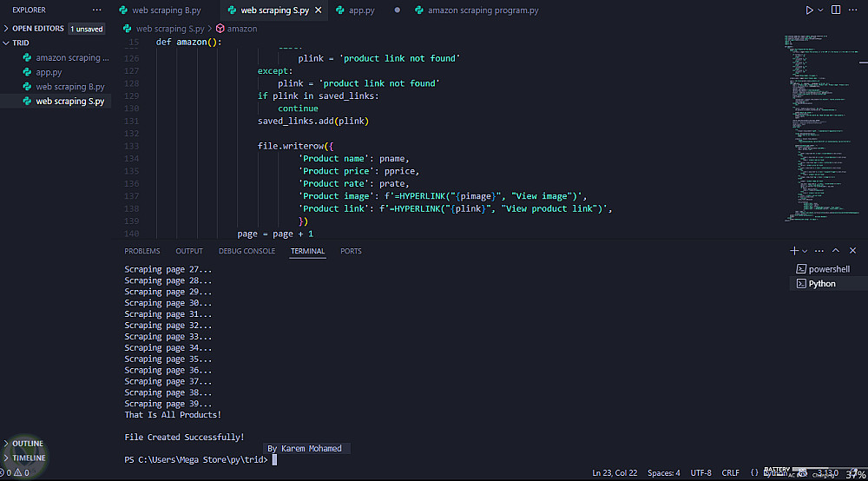Open the PORTS panel tab
Viewport: 868px width, 481px height.
[351, 251]
